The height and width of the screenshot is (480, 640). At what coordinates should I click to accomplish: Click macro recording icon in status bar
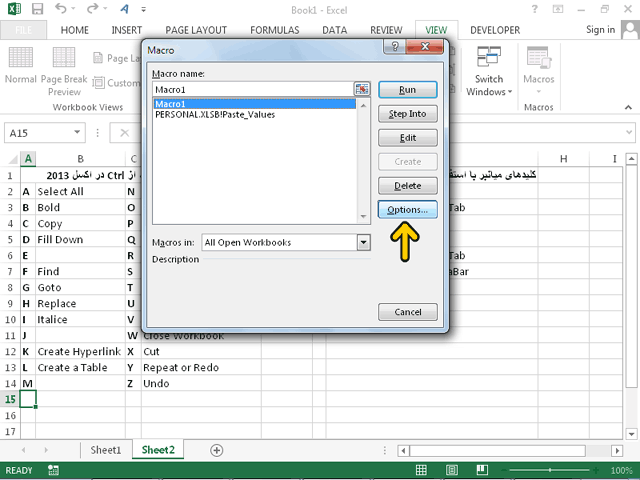[x=54, y=470]
